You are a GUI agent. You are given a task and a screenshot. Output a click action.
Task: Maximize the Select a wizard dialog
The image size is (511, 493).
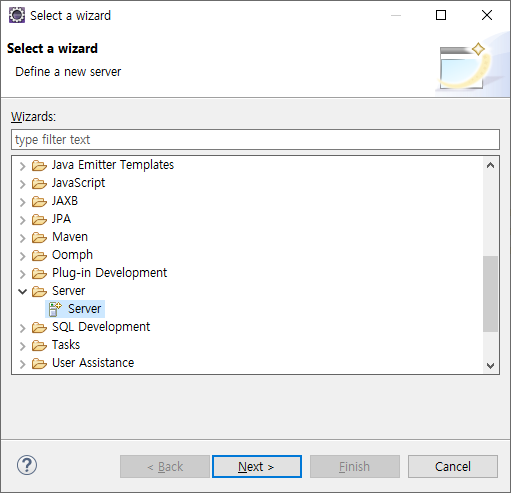441,15
